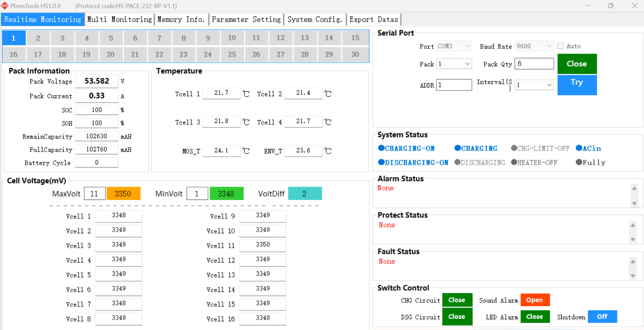Select pack number 6 button
644x330 pixels.
[x=135, y=38]
